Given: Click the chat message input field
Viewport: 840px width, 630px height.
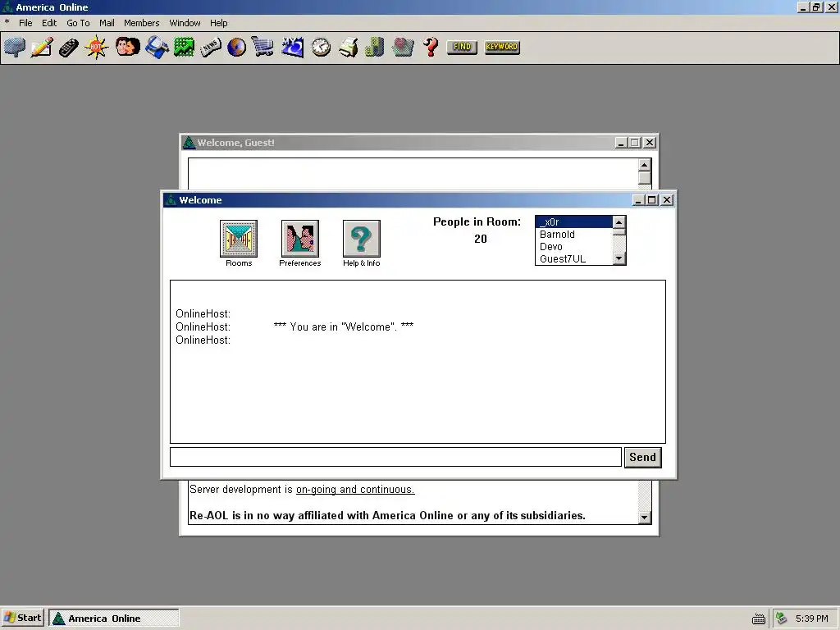Looking at the screenshot, I should click(395, 457).
